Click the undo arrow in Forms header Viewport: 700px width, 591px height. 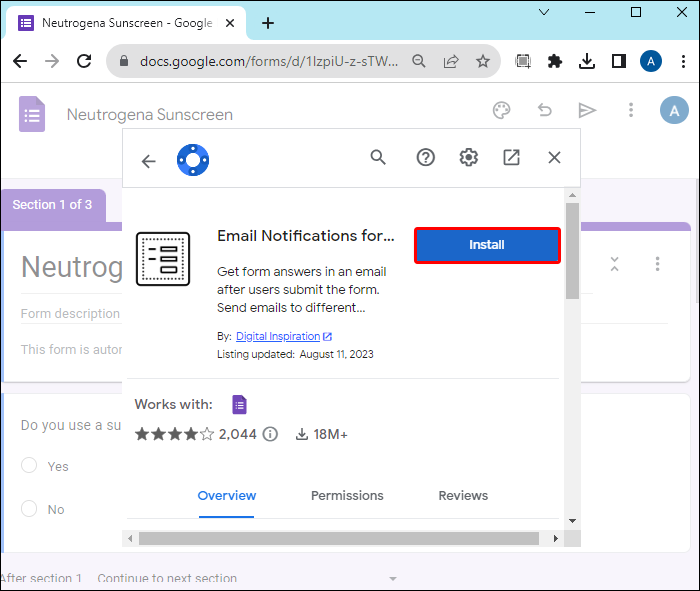click(x=545, y=110)
